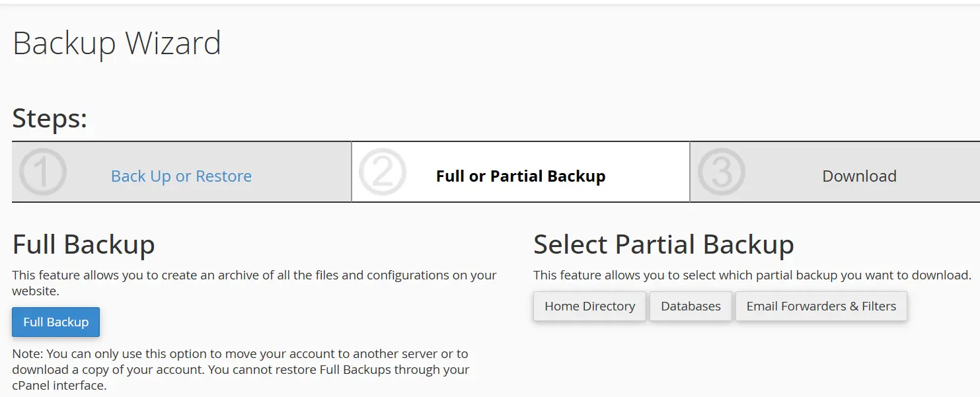Screen dimensions: 980x397
Task: Open the Download step
Action: point(859,176)
